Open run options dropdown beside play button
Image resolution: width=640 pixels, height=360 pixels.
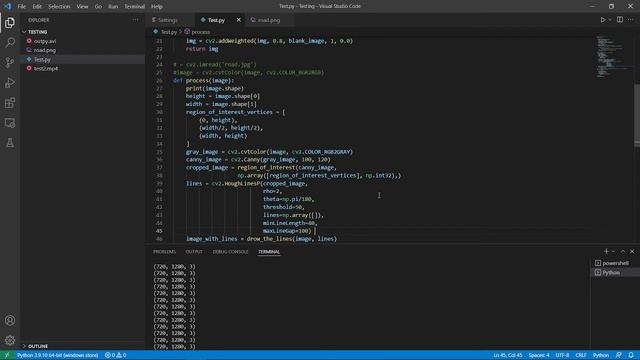point(610,20)
